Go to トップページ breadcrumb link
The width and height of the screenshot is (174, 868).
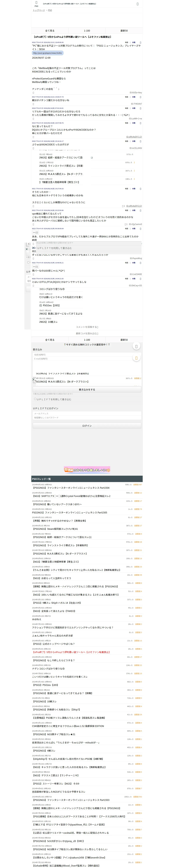point(39,10)
